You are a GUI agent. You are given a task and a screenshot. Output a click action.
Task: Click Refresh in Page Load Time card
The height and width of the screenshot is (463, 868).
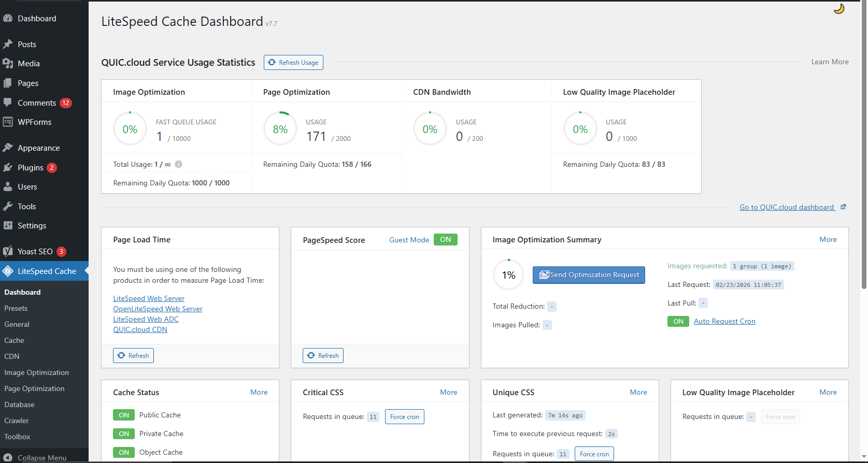[133, 355]
